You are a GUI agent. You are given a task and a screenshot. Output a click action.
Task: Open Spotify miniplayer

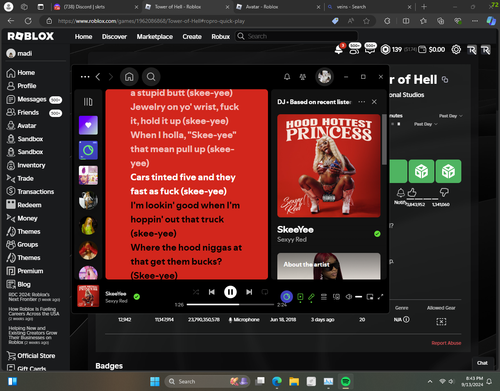pyautogui.click(x=370, y=297)
